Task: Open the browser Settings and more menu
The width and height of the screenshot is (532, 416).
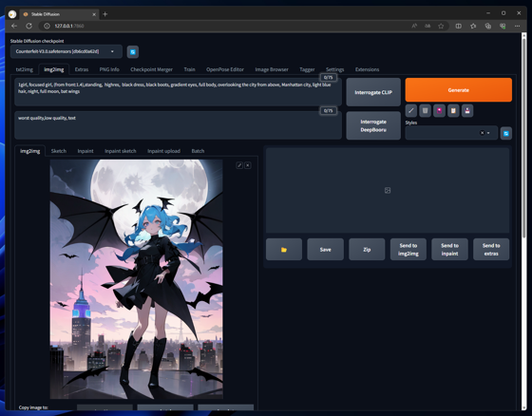Action: (517, 26)
